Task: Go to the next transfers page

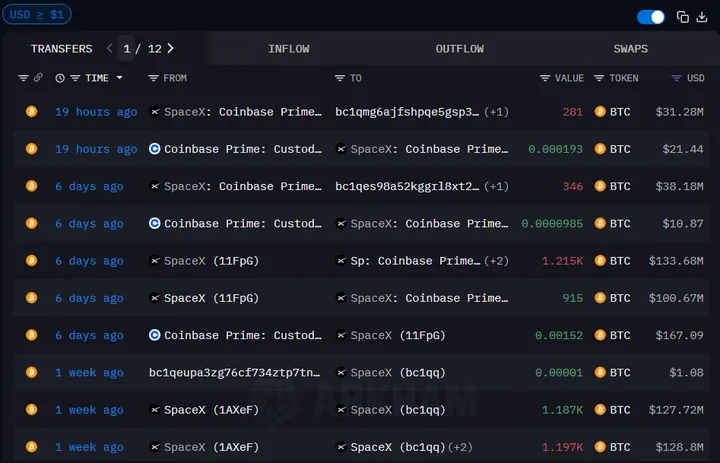Action: (x=171, y=48)
